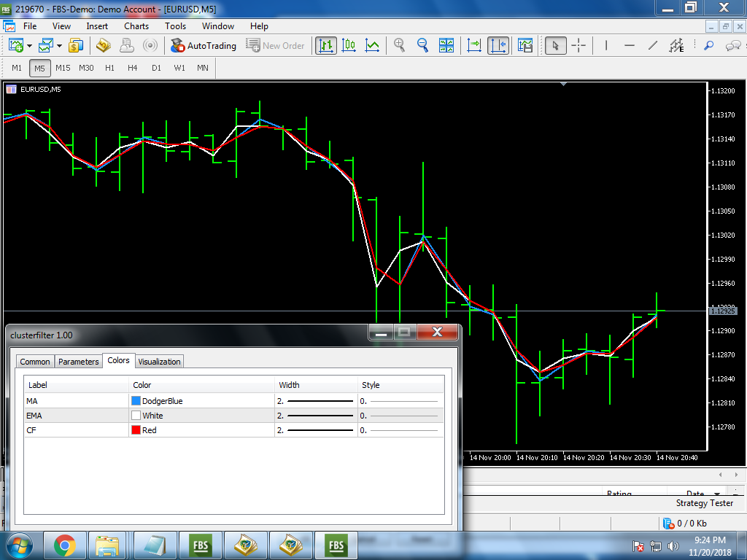Open the width selector for EMA row
The image size is (747, 560).
coord(315,415)
